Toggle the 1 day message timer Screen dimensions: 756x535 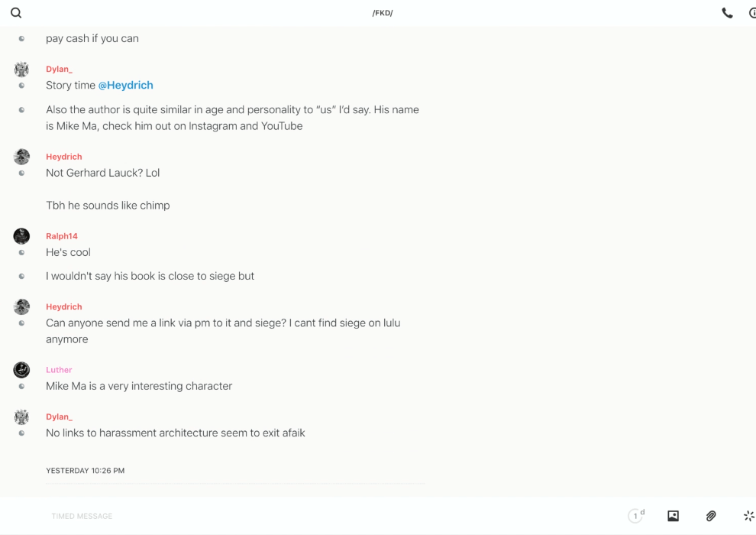[x=636, y=516]
